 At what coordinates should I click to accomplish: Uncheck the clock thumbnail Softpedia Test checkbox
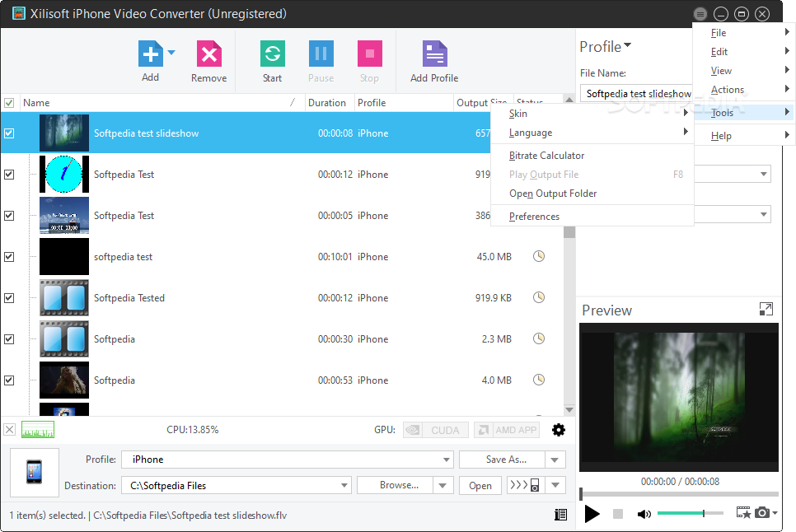coord(9,175)
